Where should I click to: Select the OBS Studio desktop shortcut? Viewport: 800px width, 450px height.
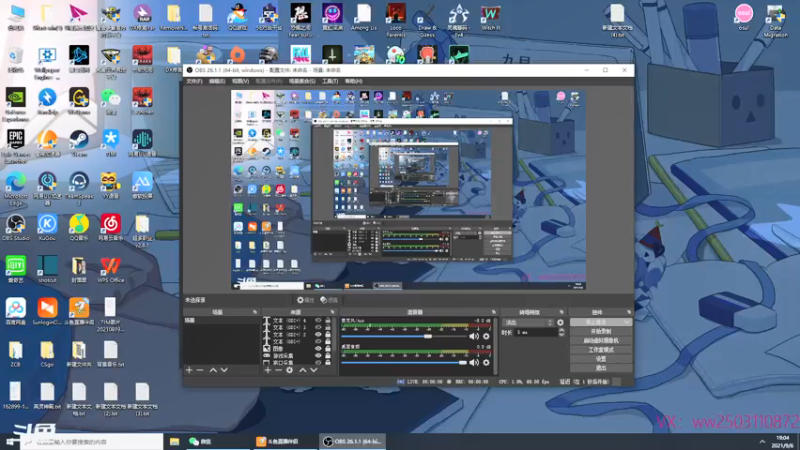click(16, 227)
